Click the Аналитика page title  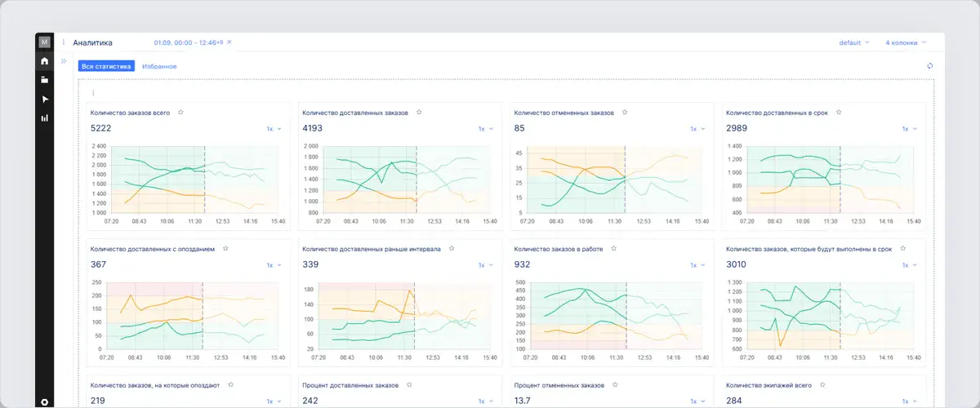coord(92,42)
